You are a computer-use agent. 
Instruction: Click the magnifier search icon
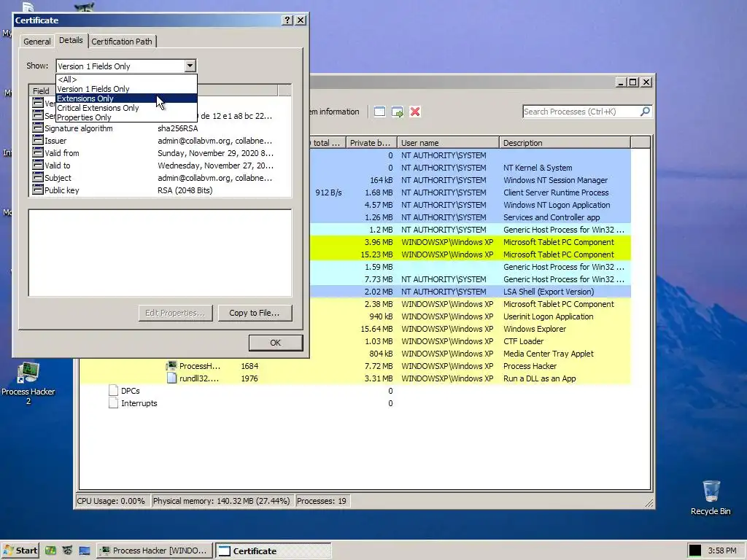(645, 112)
